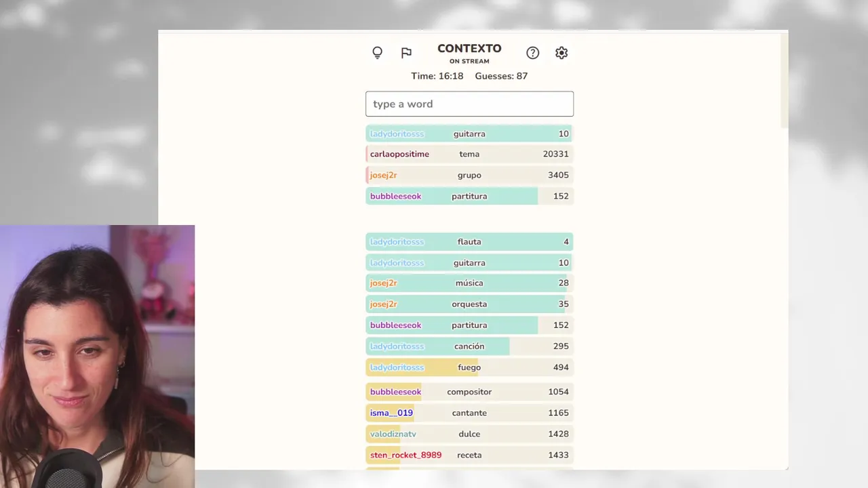Open the question mark help icon
The width and height of the screenshot is (868, 488).
tap(533, 53)
